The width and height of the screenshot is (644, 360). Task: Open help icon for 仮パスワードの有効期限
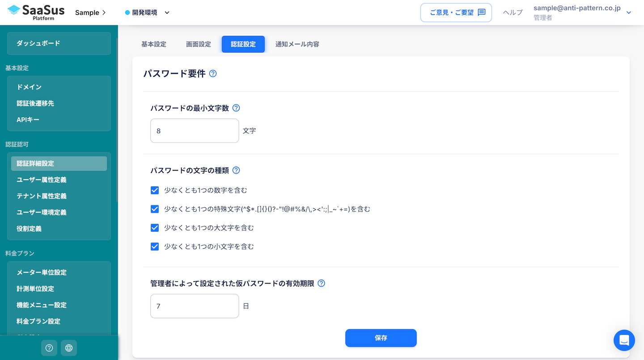321,283
